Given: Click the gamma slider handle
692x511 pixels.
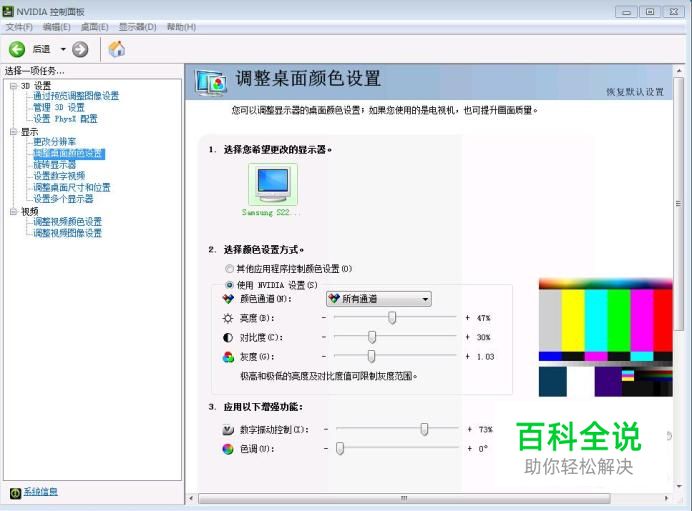Looking at the screenshot, I should [372, 356].
